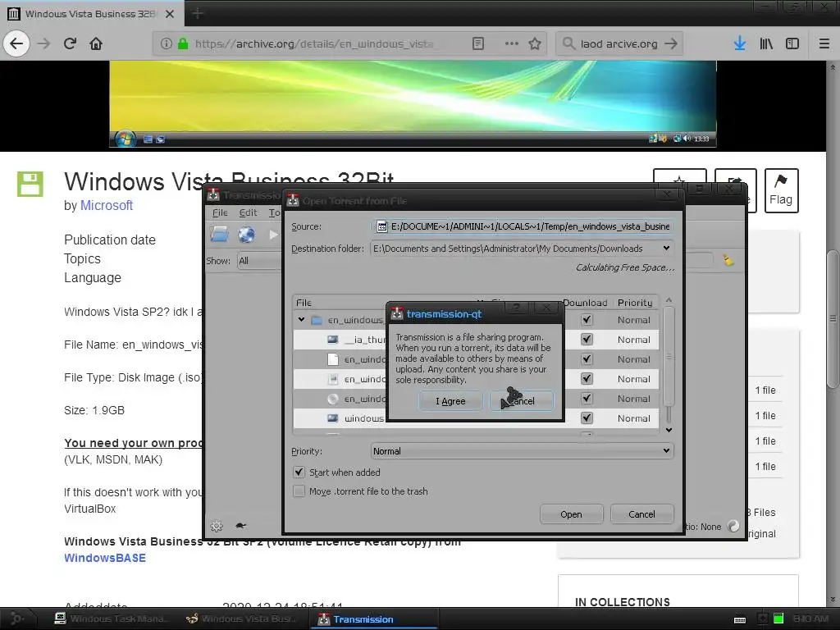The image size is (840, 630).
Task: Click Open in Open Torrent dialog
Action: coord(571,514)
